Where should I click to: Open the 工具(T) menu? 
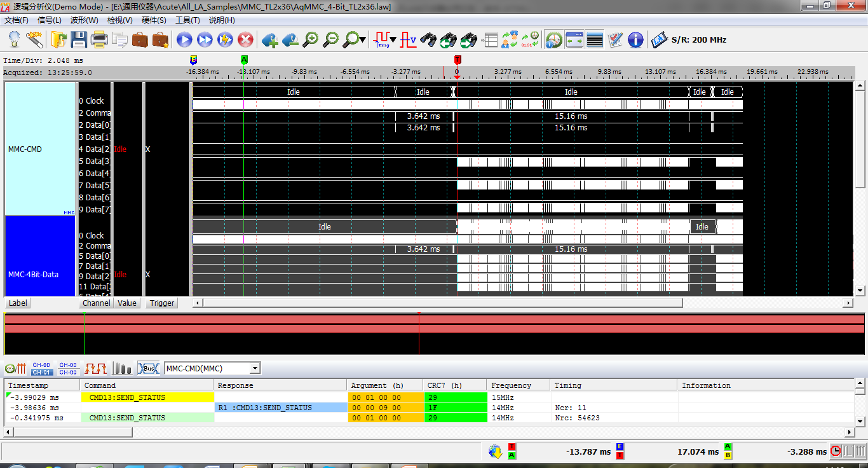point(187,20)
